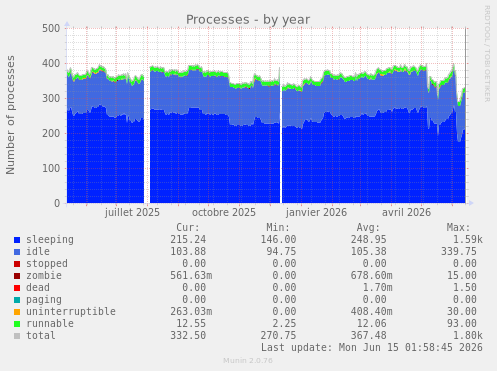497x371 pixels.
Task: Click the runnable legend color swatch
Action: (x=17, y=324)
